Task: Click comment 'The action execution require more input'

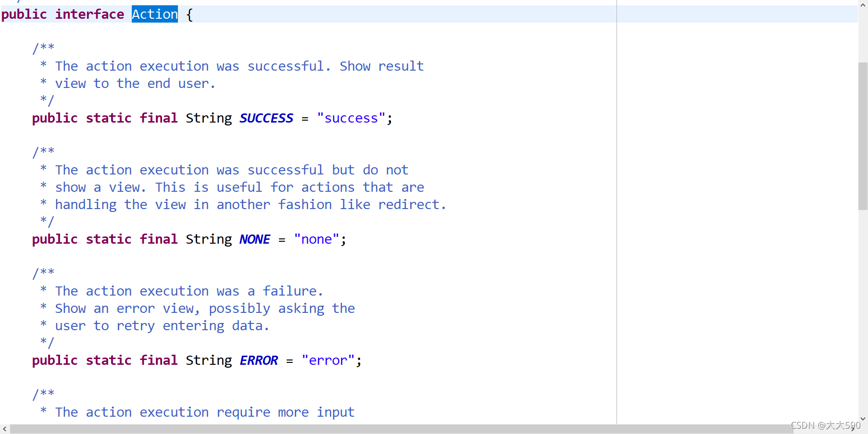Action: point(205,412)
